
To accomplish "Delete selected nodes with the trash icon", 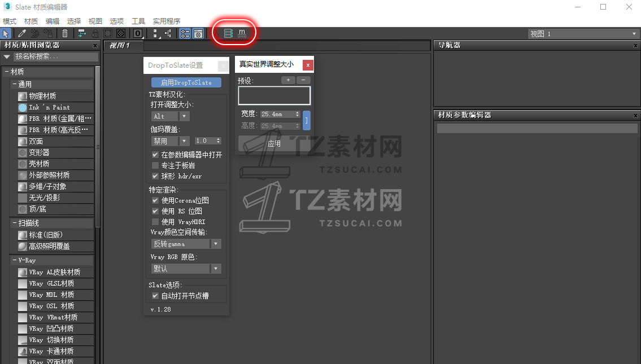I will (x=64, y=33).
